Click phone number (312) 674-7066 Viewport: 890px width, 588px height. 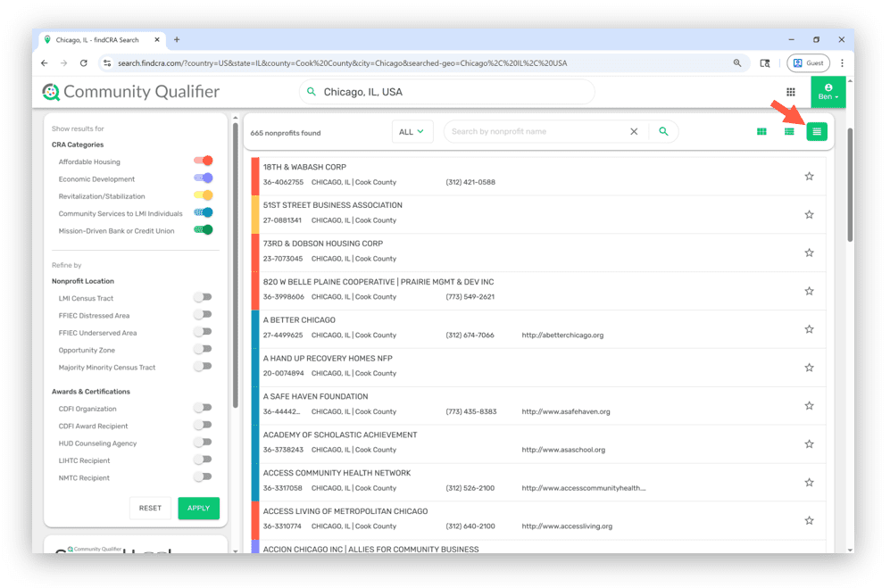coord(470,335)
